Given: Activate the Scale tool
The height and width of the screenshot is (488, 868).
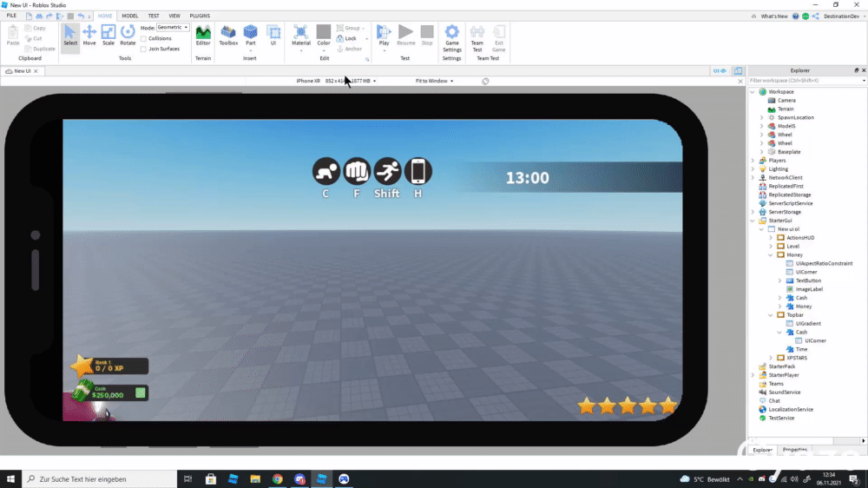Looking at the screenshot, I should [108, 36].
